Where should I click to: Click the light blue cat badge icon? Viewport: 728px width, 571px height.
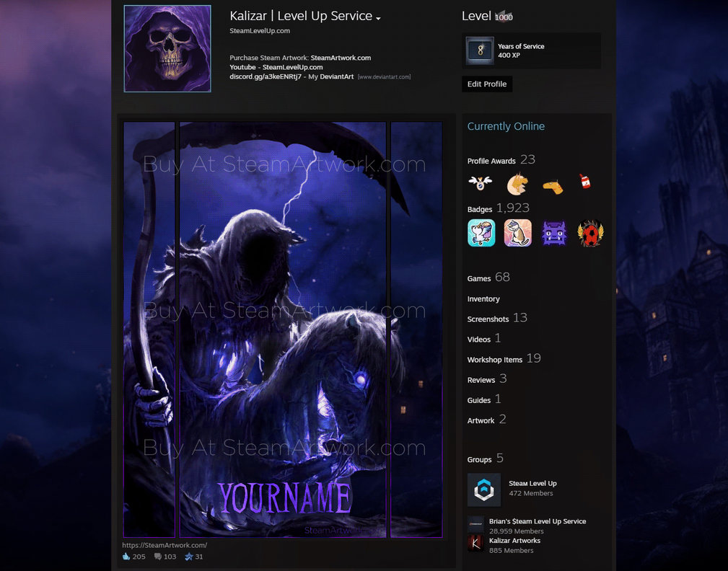pyautogui.click(x=481, y=233)
